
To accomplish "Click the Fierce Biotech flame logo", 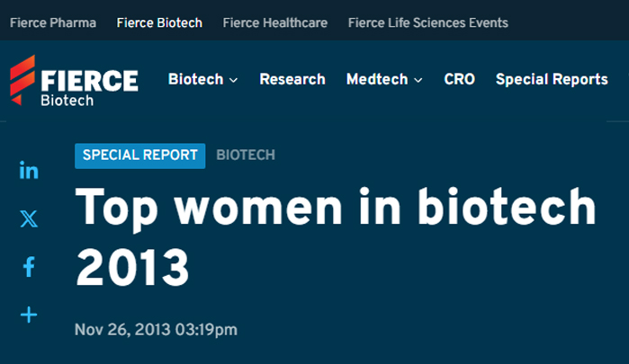I will coord(22,80).
